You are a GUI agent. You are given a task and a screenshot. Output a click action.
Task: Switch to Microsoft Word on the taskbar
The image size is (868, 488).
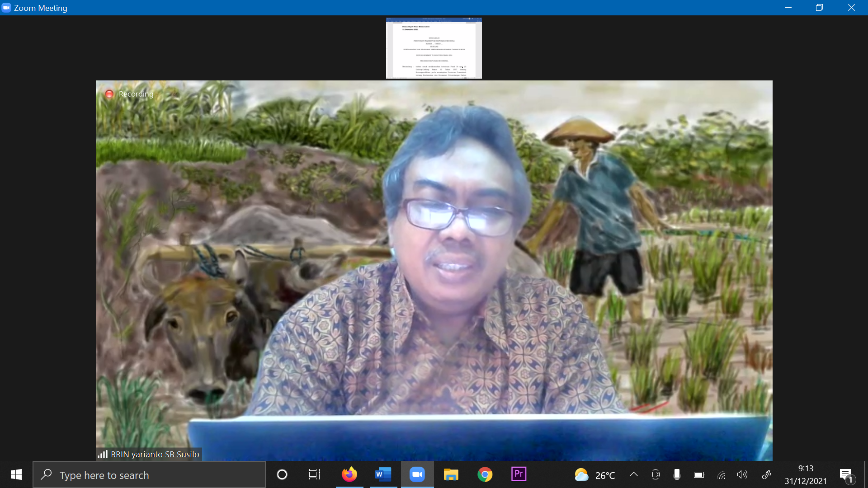[383, 474]
